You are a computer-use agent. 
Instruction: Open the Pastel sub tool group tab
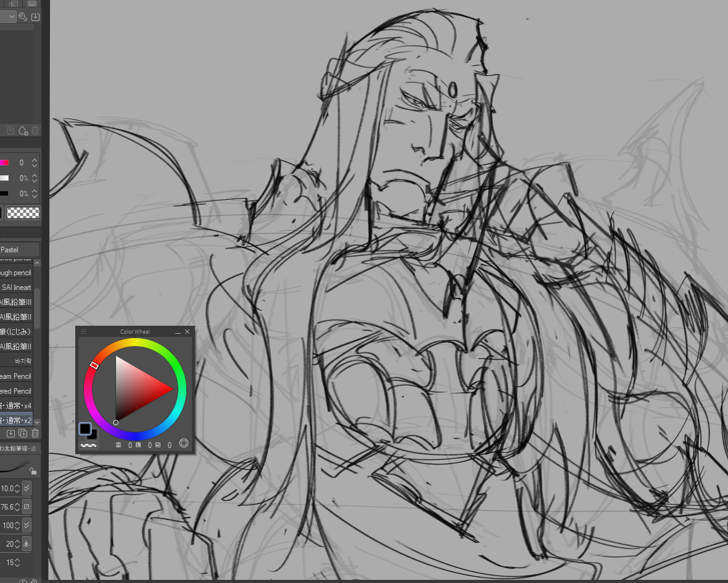click(19, 250)
